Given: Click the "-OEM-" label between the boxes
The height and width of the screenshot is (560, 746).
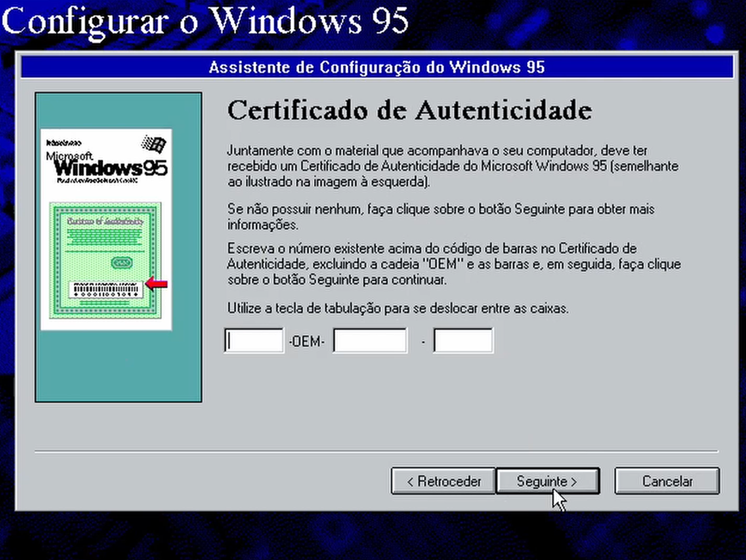Looking at the screenshot, I should pyautogui.click(x=307, y=341).
